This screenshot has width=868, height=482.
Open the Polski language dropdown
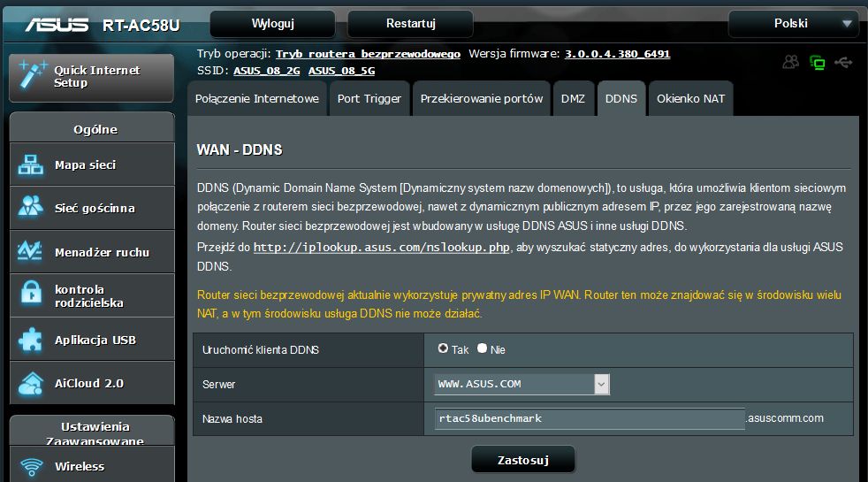point(793,24)
